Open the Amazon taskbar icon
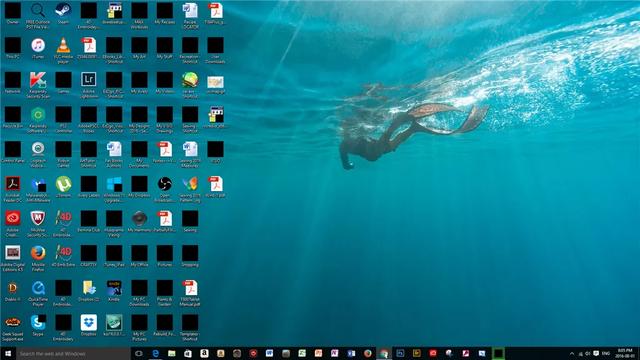640x360 pixels. (x=204, y=353)
